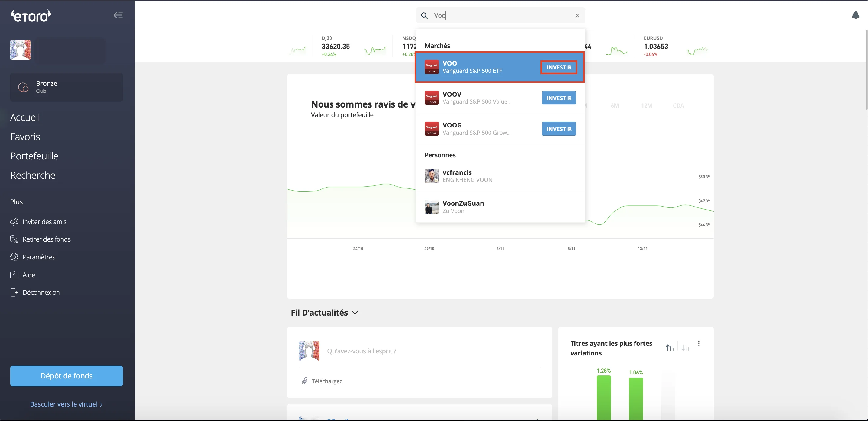Sort biggest movers descending with the arrow icon
Image resolution: width=868 pixels, height=421 pixels.
pos(685,347)
